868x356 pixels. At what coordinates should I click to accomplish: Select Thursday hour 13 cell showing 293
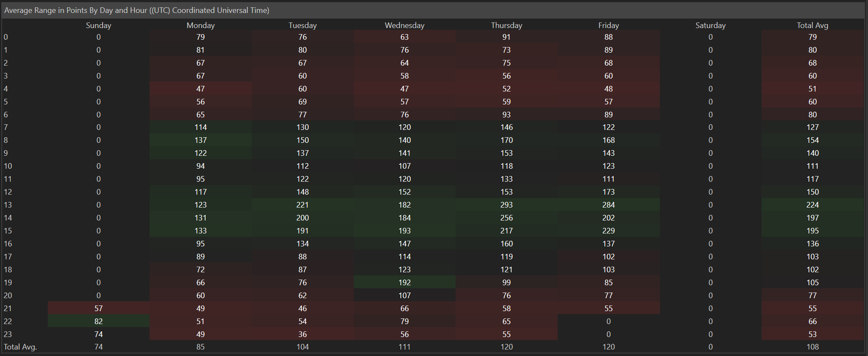pos(506,205)
